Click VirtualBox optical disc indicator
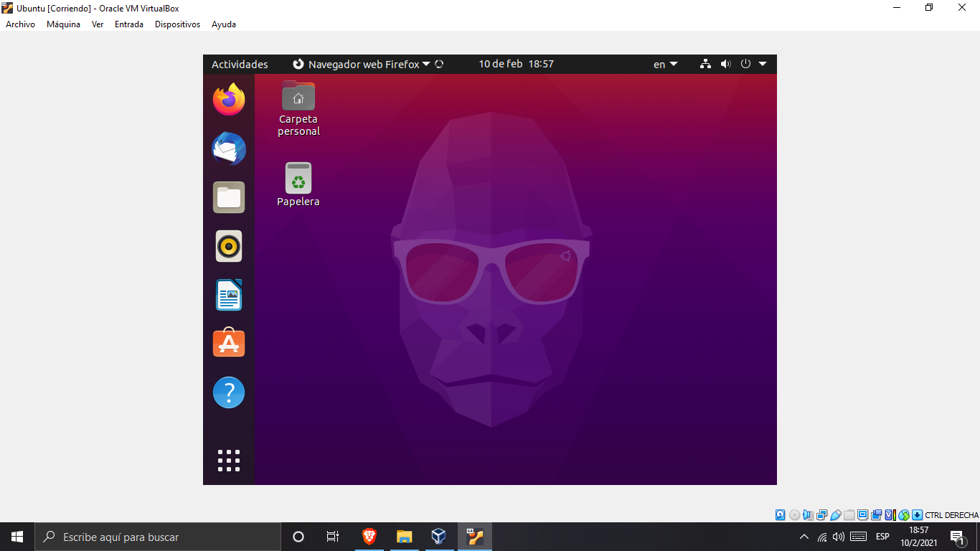Viewport: 980px width, 551px height. point(795,515)
